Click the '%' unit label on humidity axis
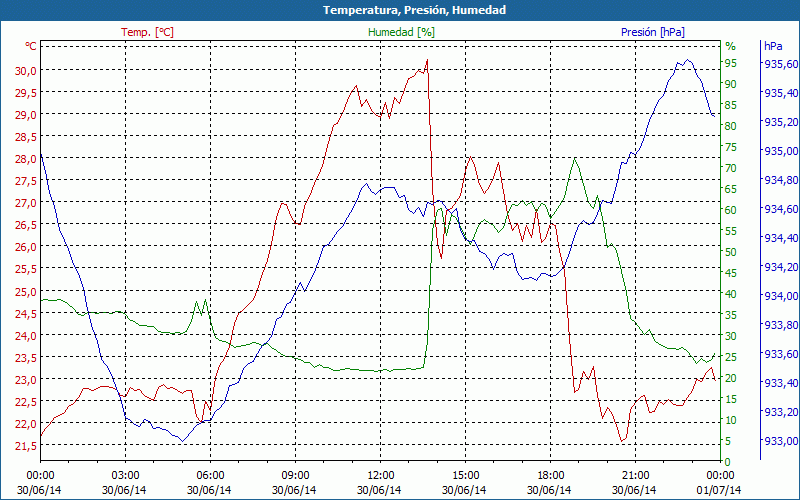Screen dimensions: 800x500 pyautogui.click(x=731, y=46)
